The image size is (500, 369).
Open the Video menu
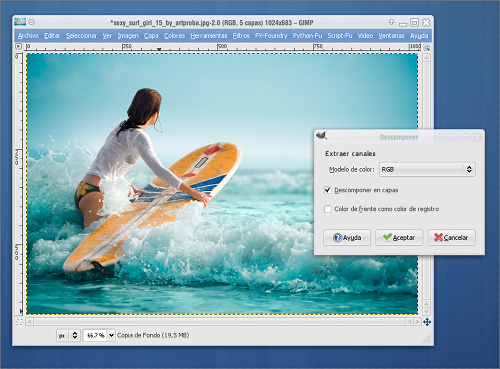(x=365, y=36)
